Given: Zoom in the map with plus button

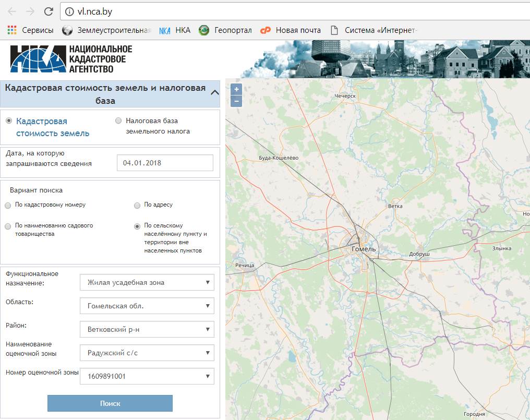Looking at the screenshot, I should (x=236, y=89).
